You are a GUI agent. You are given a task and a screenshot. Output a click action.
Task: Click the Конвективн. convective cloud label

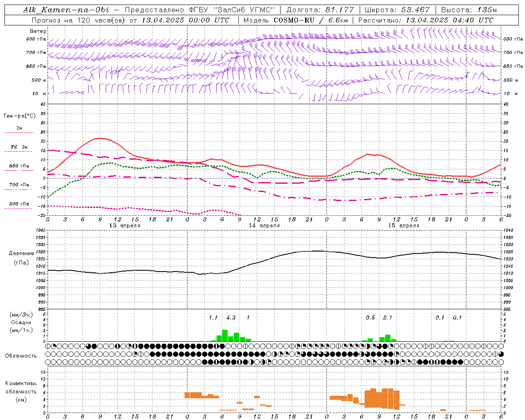tap(21, 383)
